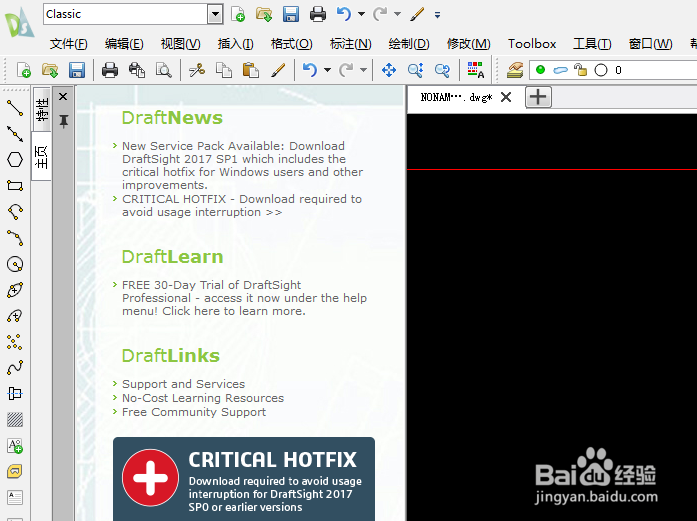Pin the home panel with pushpin
The height and width of the screenshot is (521, 697).
coord(64,121)
